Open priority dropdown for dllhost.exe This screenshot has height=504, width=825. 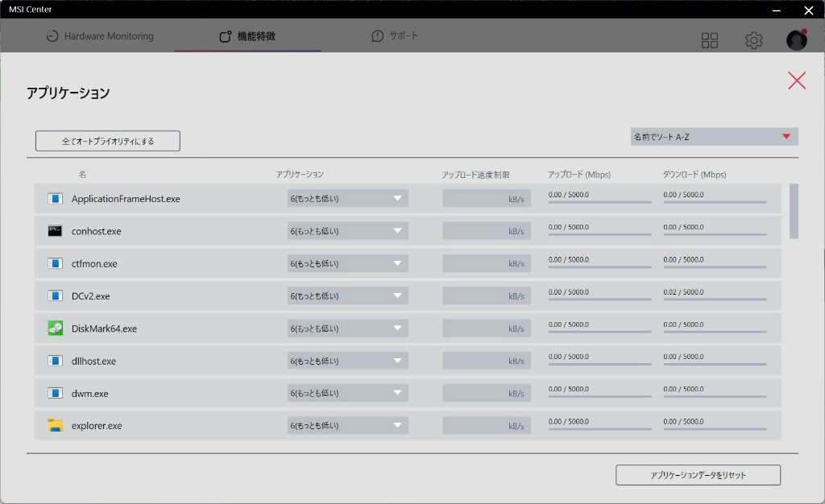(348, 361)
